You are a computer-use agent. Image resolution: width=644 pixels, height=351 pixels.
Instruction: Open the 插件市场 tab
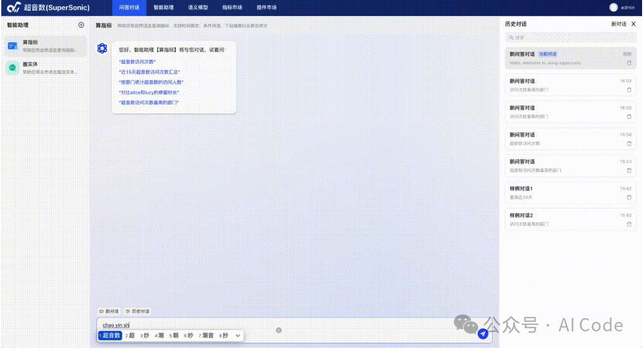pyautogui.click(x=267, y=8)
